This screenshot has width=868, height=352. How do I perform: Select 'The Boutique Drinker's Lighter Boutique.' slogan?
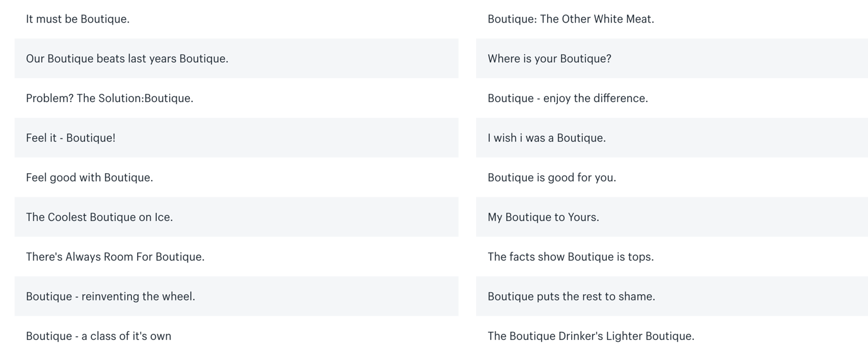coord(591,336)
